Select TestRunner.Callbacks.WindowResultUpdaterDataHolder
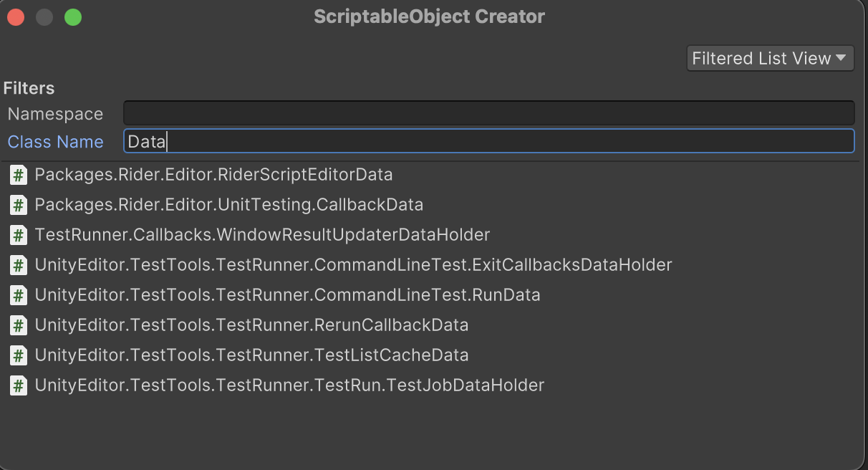 click(x=262, y=235)
